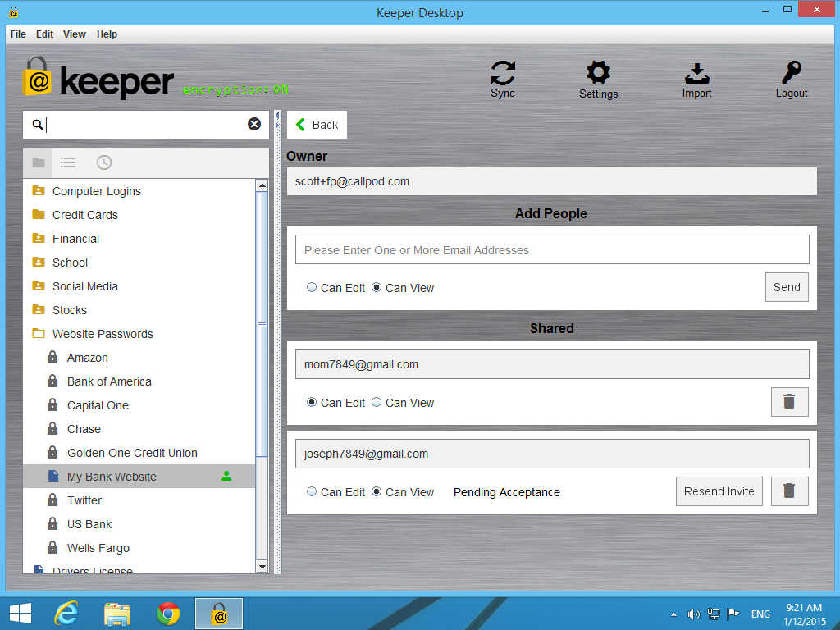This screenshot has width=840, height=630.
Task: Click the record list scrollbar thumb
Action: [262, 324]
